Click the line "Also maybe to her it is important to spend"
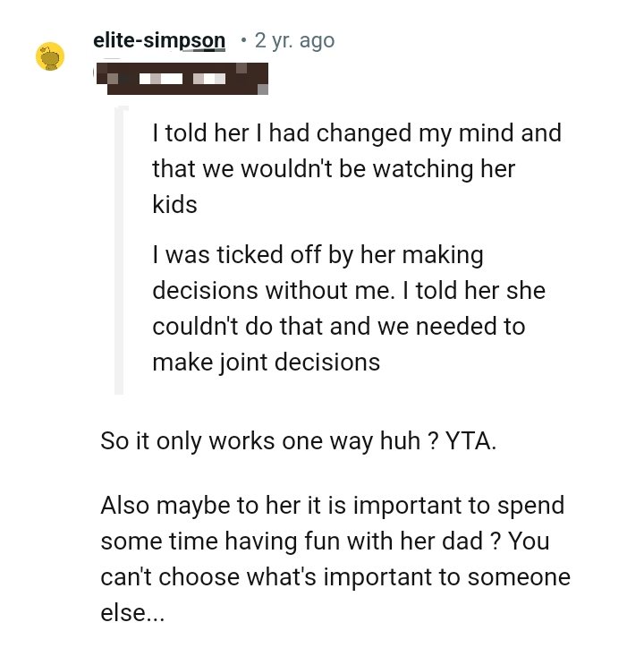644x648 pixels. [332, 506]
